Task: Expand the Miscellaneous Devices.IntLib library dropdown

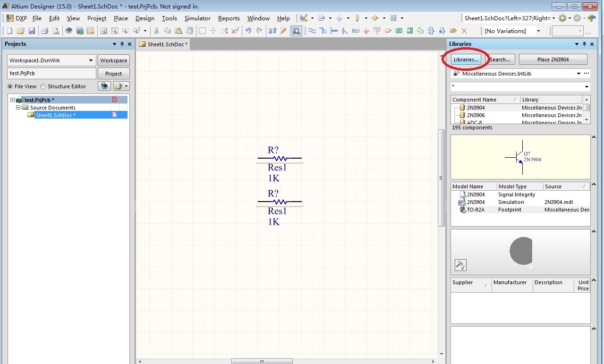Action: [578, 74]
